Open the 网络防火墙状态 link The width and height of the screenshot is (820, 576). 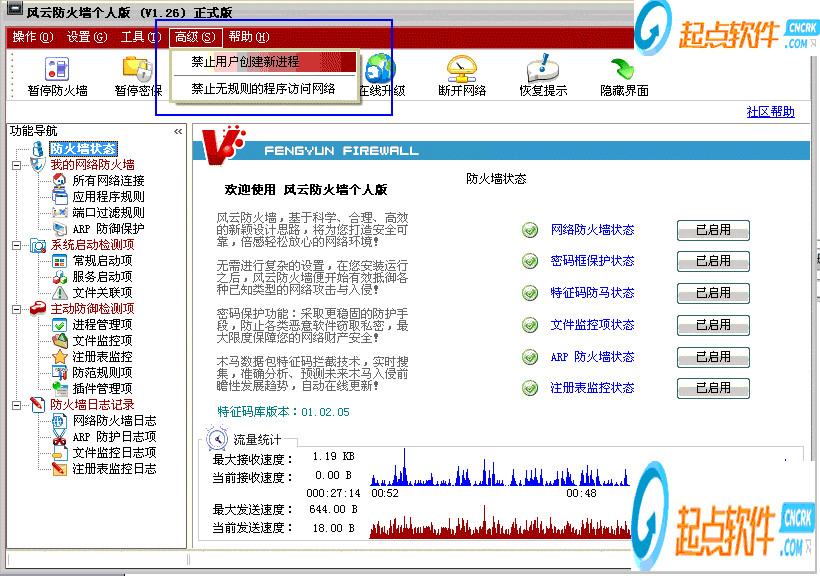point(592,230)
